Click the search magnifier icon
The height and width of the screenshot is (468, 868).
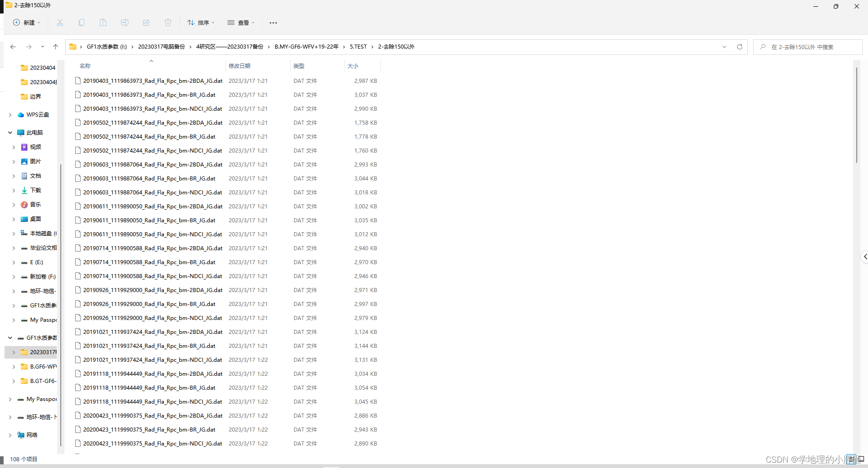(763, 47)
